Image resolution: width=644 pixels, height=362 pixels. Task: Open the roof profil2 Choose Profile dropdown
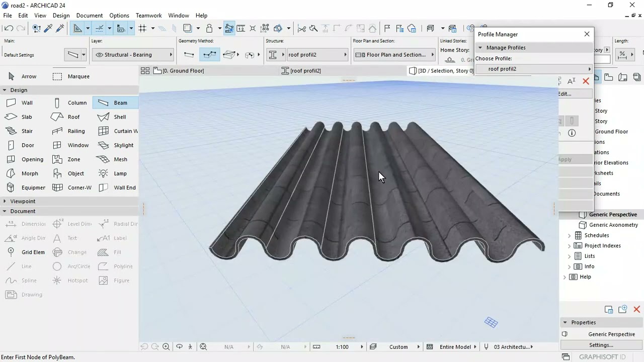534,69
